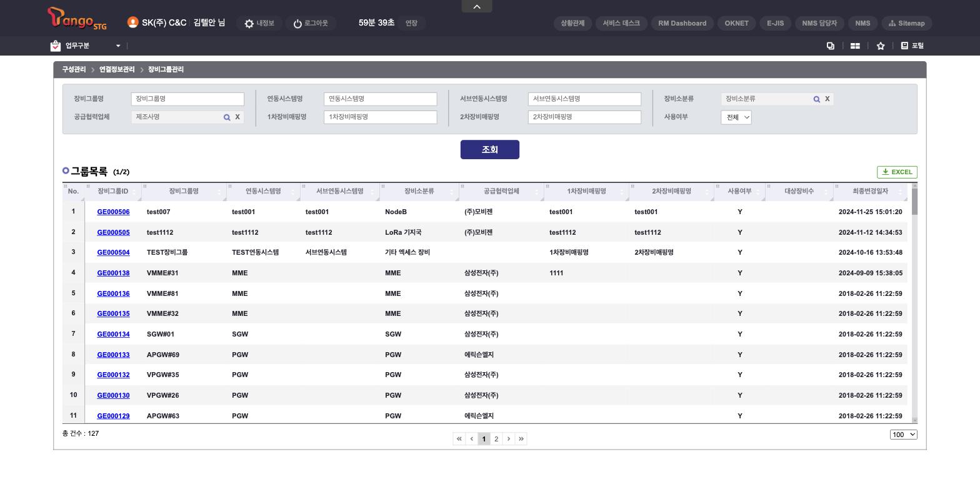
Task: Open search for 장비소분류 magnifier icon
Action: click(816, 99)
